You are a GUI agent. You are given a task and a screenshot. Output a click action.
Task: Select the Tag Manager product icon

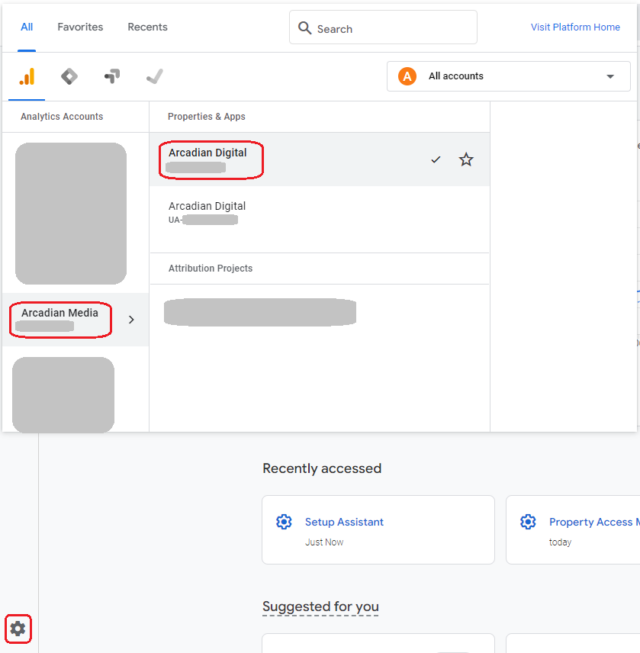pos(69,77)
